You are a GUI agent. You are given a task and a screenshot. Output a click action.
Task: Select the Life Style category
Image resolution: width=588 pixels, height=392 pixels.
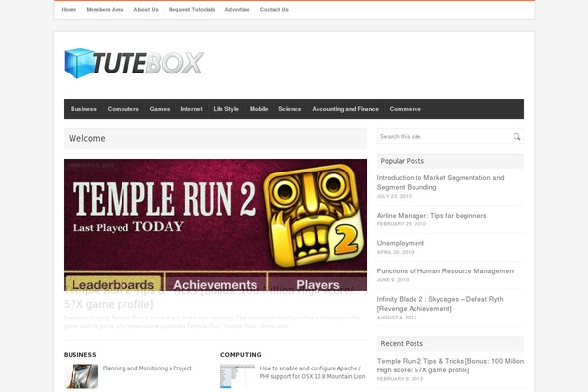[226, 109]
